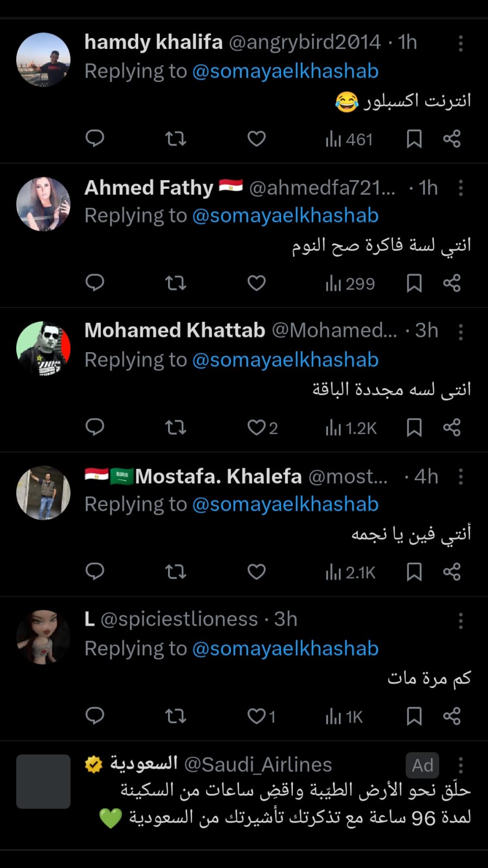488x868 pixels.
Task: View analytics on Mostafa Khalefa's reply
Action: (350, 572)
